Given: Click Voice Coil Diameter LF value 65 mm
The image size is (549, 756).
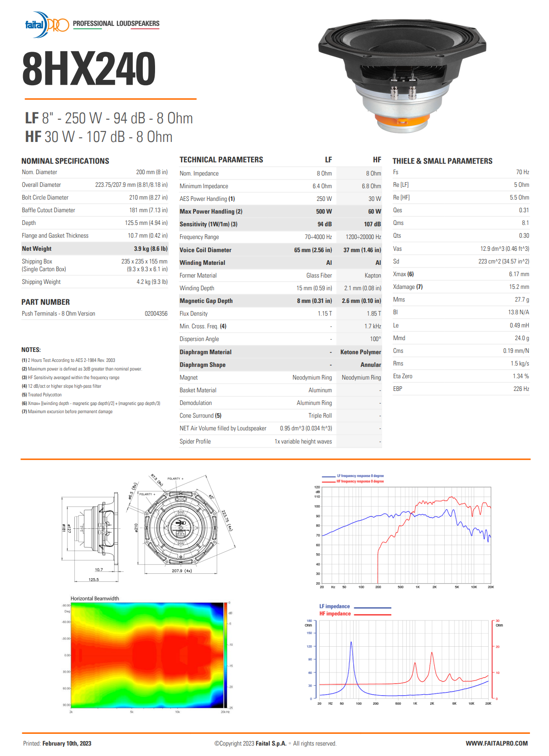Looking at the screenshot, I should click(x=313, y=250).
